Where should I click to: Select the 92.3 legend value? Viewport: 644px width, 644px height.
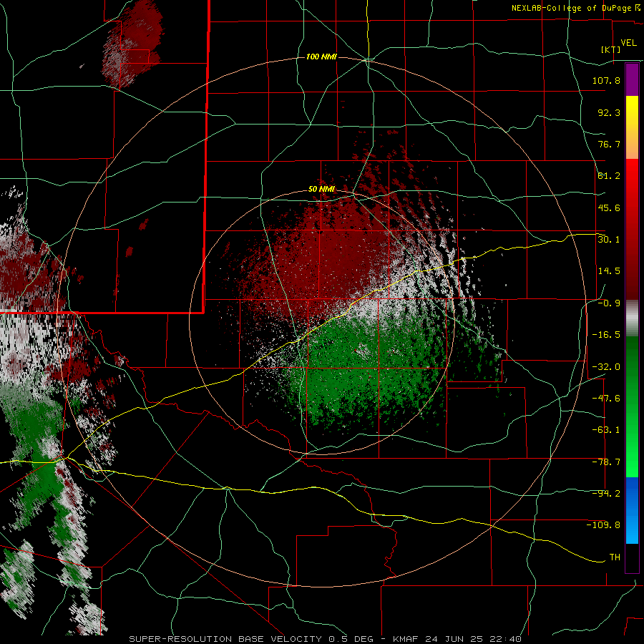tap(609, 112)
